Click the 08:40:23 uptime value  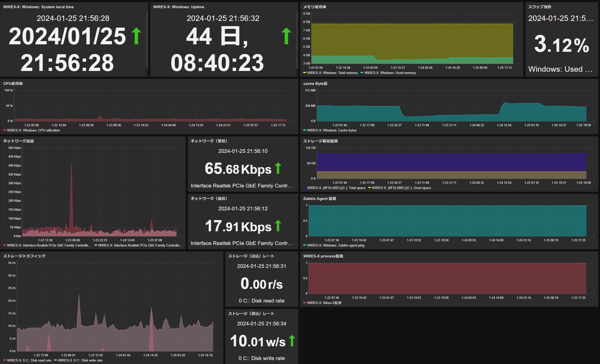(x=217, y=62)
